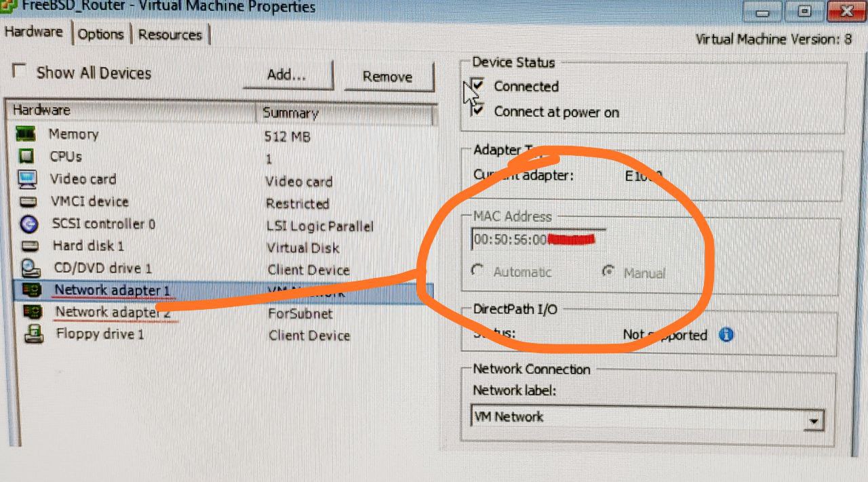
Task: Choose Manual MAC address option
Action: (608, 273)
